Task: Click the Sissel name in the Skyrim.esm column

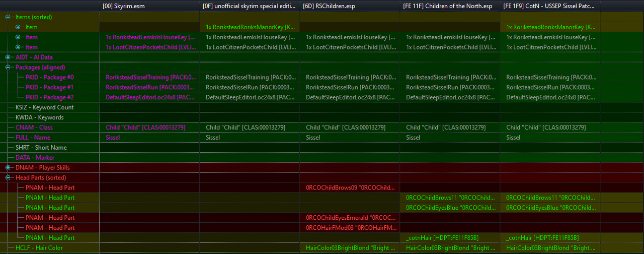Action: (113, 138)
